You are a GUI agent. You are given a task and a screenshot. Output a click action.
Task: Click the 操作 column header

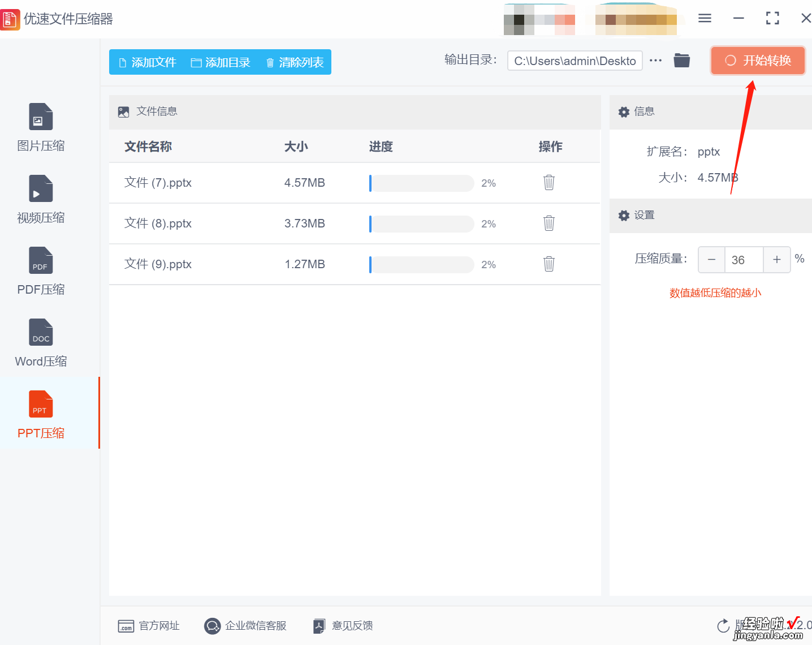click(551, 147)
